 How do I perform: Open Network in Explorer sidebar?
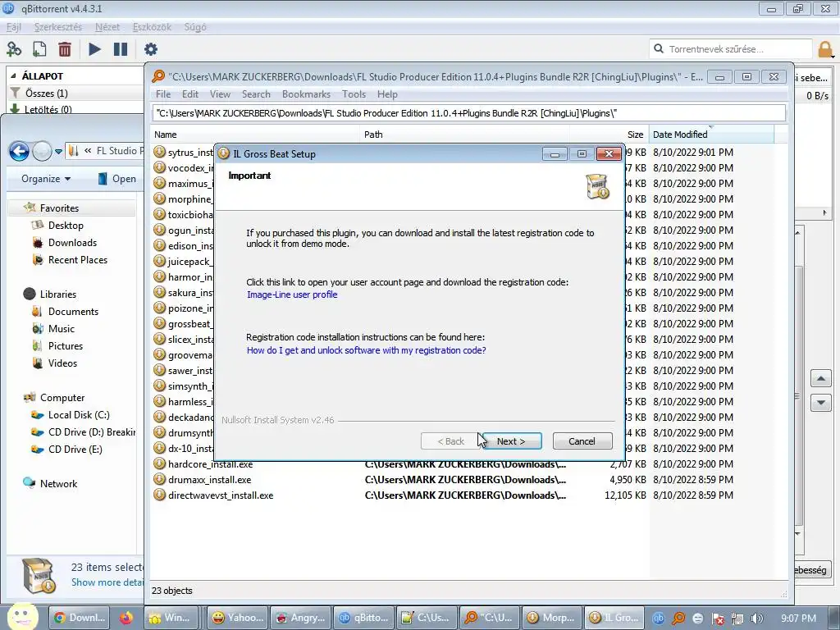click(58, 484)
